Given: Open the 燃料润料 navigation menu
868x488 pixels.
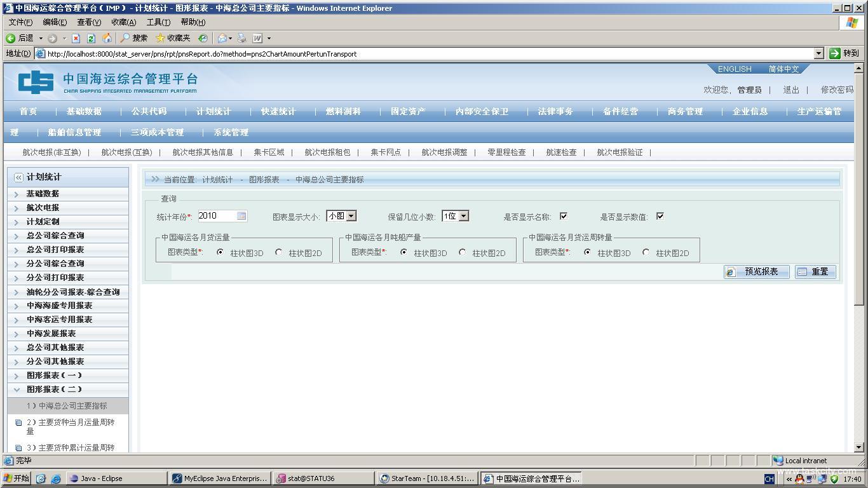Looking at the screenshot, I should [343, 112].
